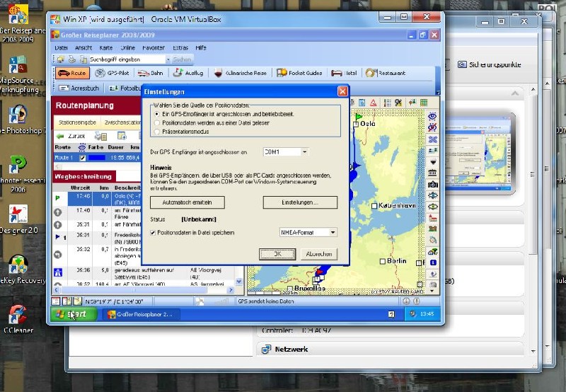This screenshot has width=566, height=392.
Task: Open the Extras menu
Action: tap(180, 47)
